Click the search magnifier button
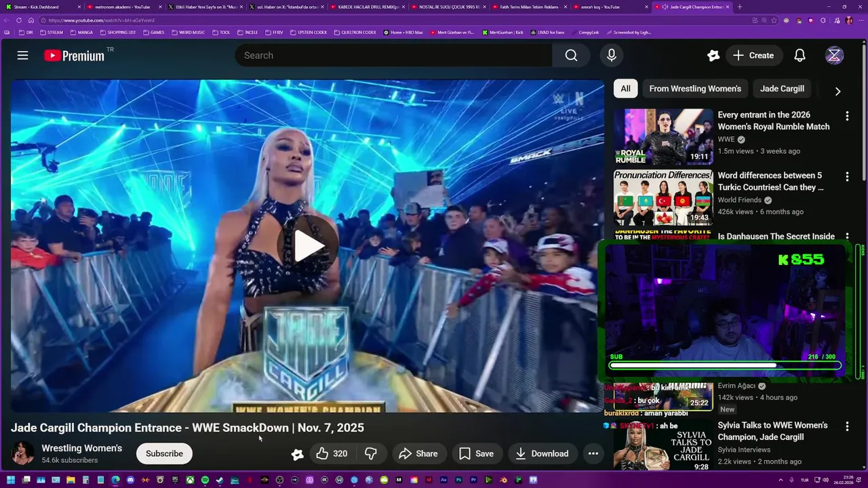Image resolution: width=868 pixels, height=488 pixels. 571,56
